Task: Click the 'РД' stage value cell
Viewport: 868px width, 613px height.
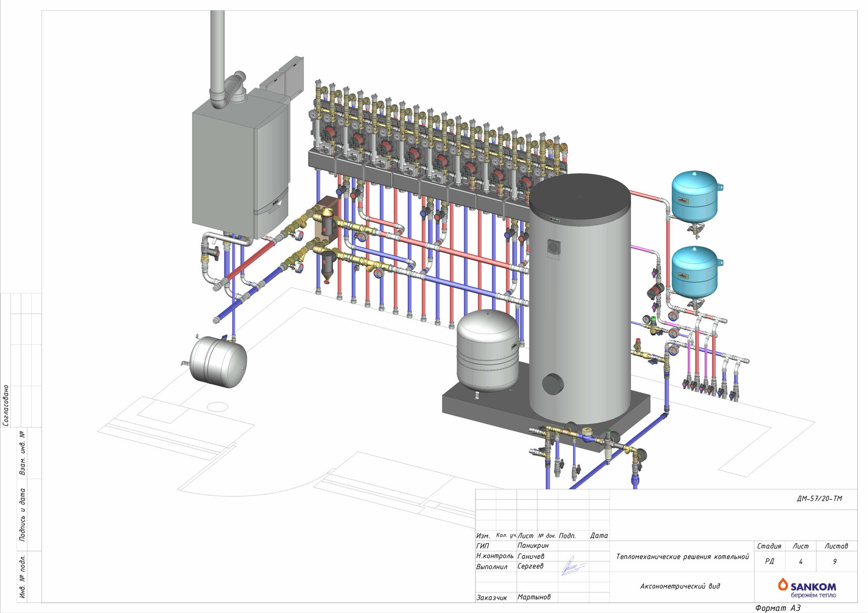Action: tap(769, 561)
